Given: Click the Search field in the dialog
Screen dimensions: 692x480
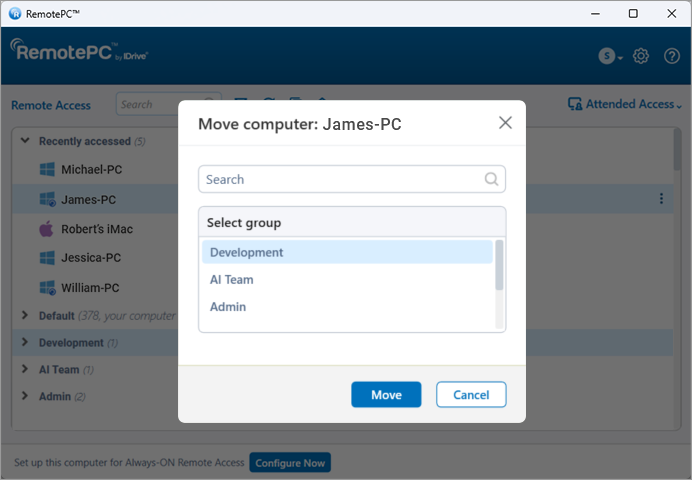Looking at the screenshot, I should pyautogui.click(x=340, y=180).
